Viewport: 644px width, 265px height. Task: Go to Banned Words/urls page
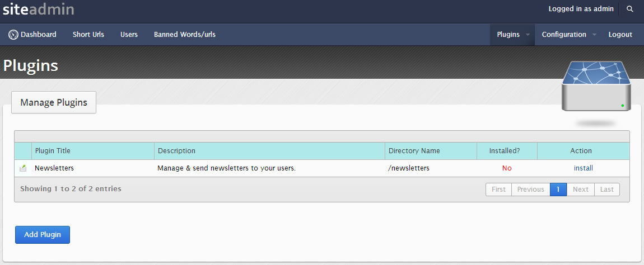click(185, 35)
